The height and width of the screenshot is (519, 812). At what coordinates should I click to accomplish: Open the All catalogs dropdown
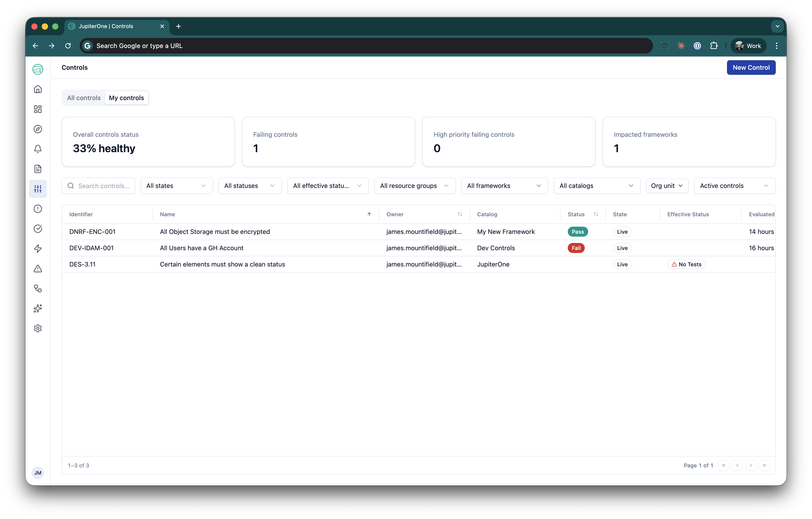[x=597, y=186]
